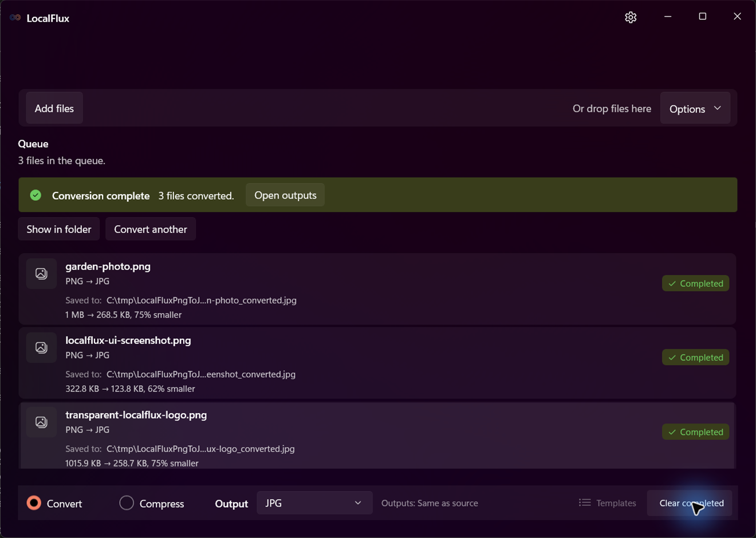756x538 pixels.
Task: Click the LocalFlux infinity logo icon
Action: [x=15, y=18]
